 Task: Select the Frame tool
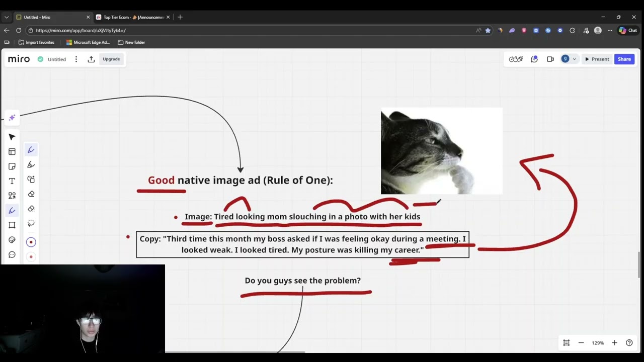click(12, 225)
